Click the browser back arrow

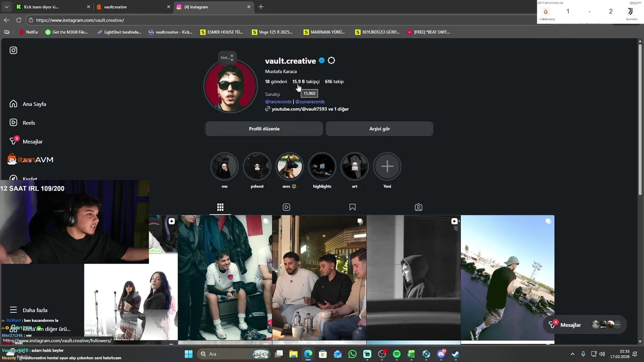click(7, 20)
